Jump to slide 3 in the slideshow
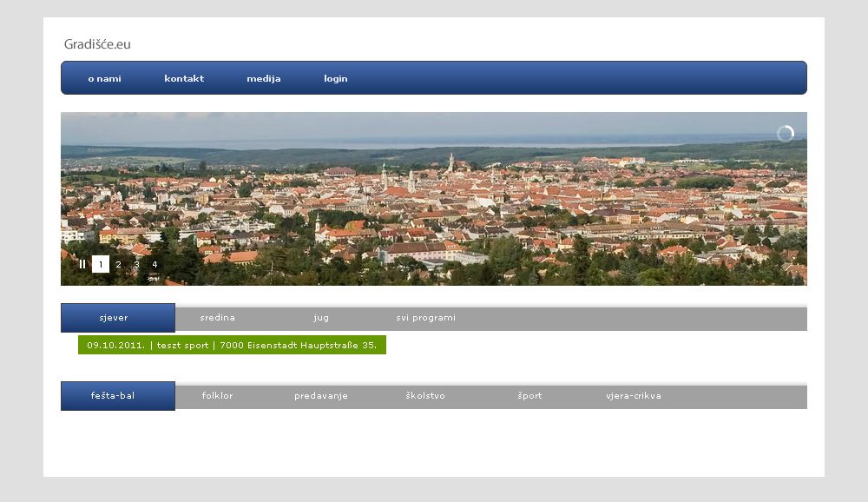The width and height of the screenshot is (868, 502). tap(137, 264)
